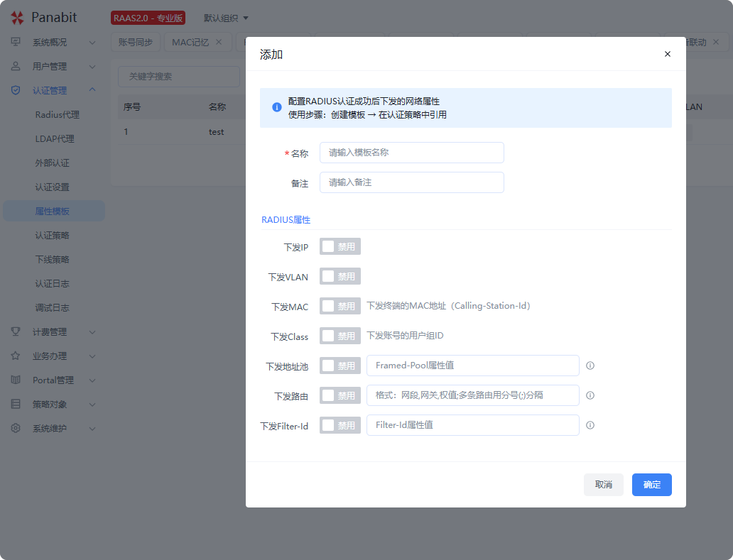The width and height of the screenshot is (733, 560).
Task: Click the 认证管理 shield icon
Action: tap(16, 90)
